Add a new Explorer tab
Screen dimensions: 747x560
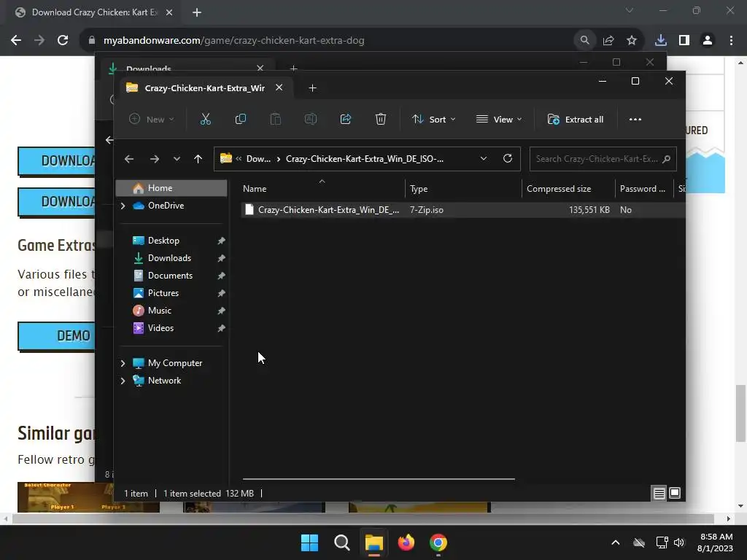click(312, 88)
